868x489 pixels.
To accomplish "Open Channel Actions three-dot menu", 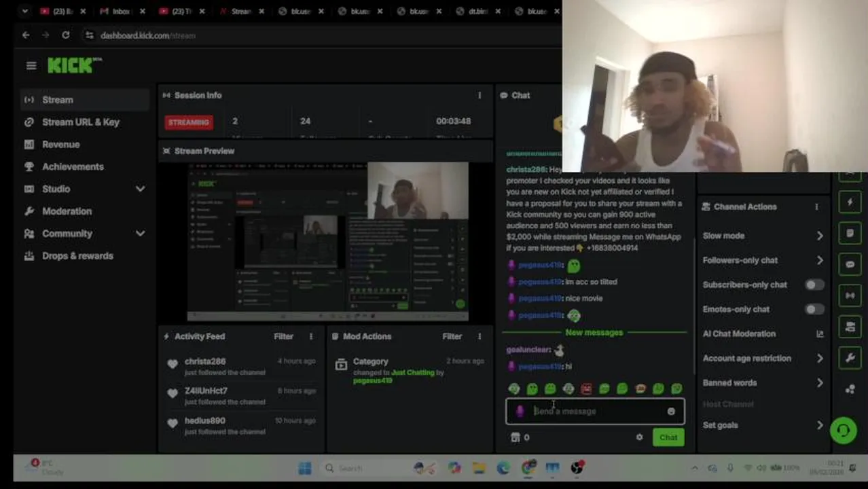I will pos(816,207).
